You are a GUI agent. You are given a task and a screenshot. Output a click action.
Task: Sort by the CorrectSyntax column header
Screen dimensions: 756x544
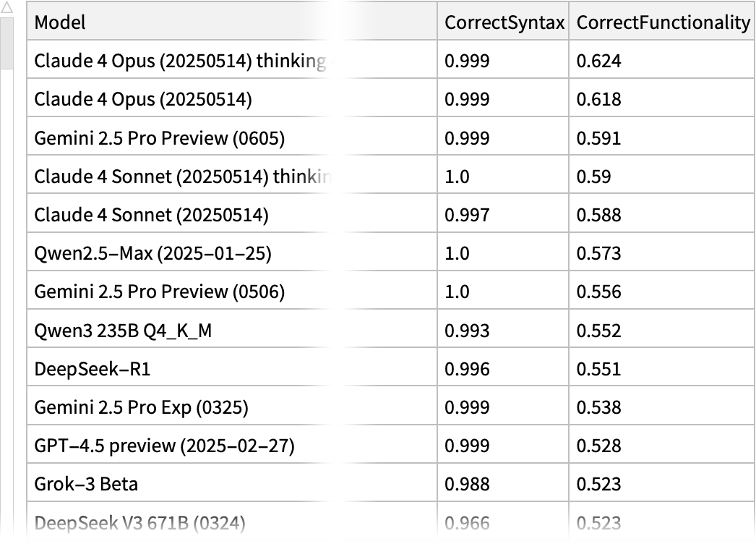(504, 22)
